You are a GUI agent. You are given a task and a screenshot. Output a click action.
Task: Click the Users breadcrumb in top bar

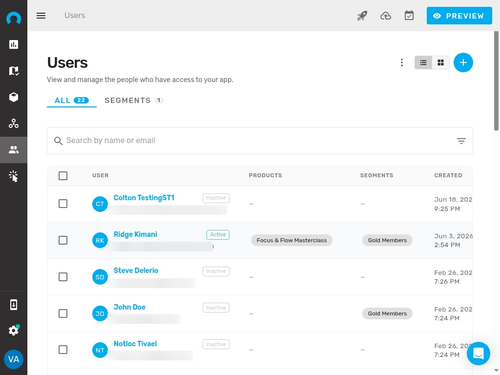pyautogui.click(x=75, y=15)
